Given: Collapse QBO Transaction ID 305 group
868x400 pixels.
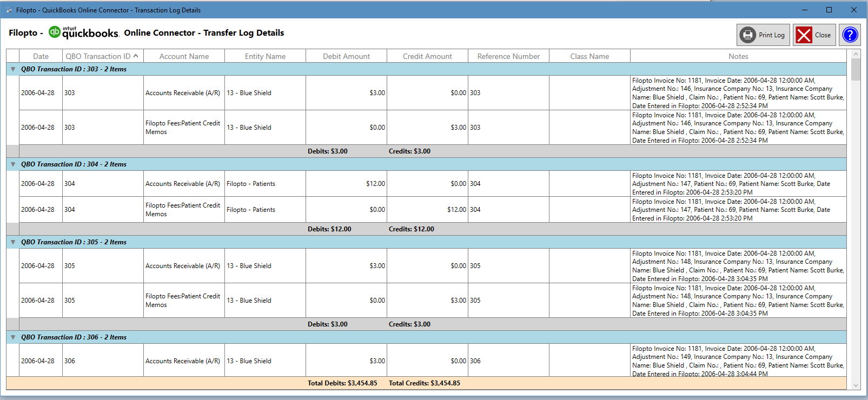Looking at the screenshot, I should (13, 242).
